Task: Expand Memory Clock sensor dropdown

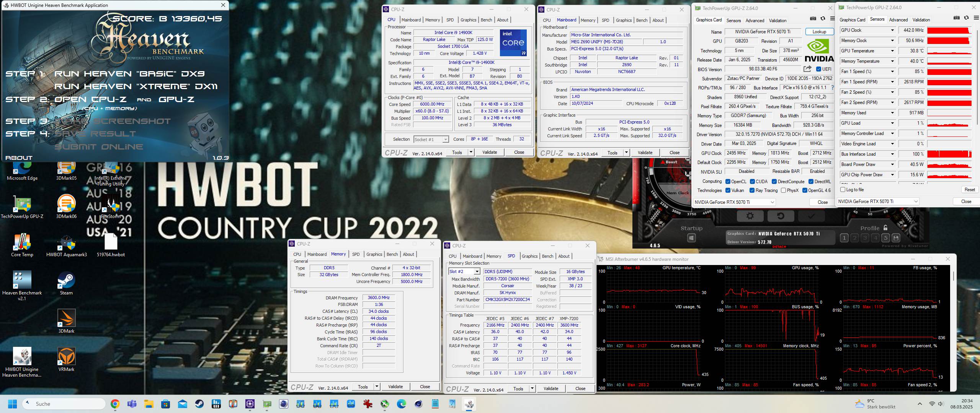Action: [892, 41]
